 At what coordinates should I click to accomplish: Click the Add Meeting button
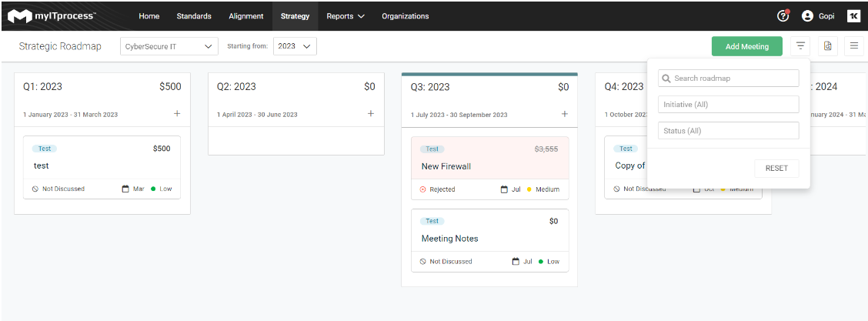point(747,46)
